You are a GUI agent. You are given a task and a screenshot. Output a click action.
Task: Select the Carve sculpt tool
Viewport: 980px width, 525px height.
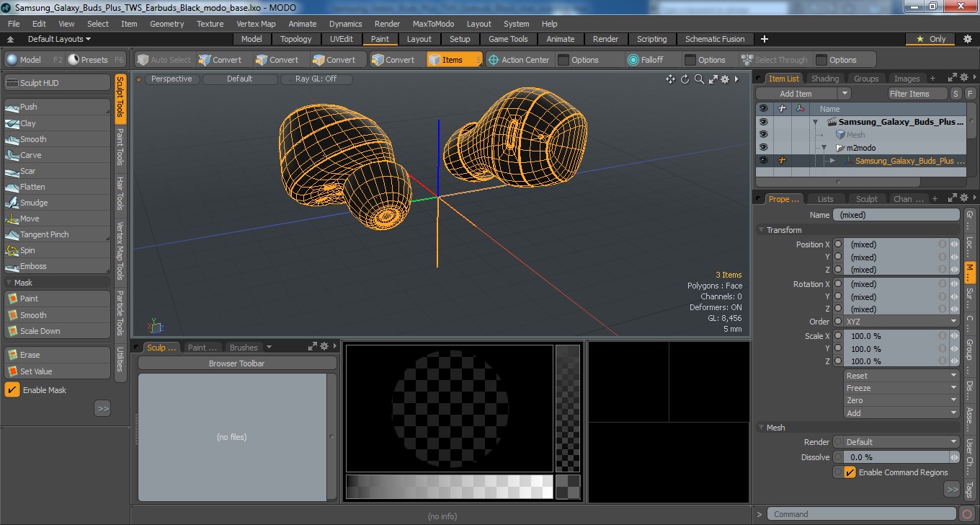tap(58, 155)
